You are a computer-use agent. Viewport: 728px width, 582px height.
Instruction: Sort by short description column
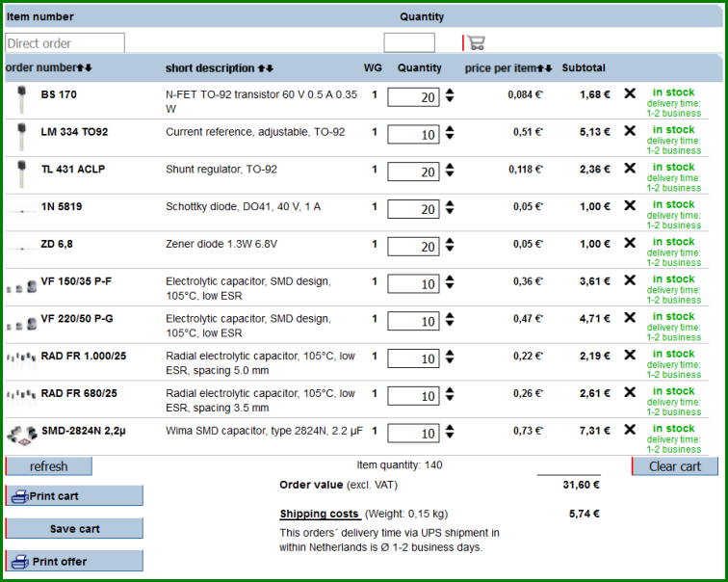click(266, 68)
